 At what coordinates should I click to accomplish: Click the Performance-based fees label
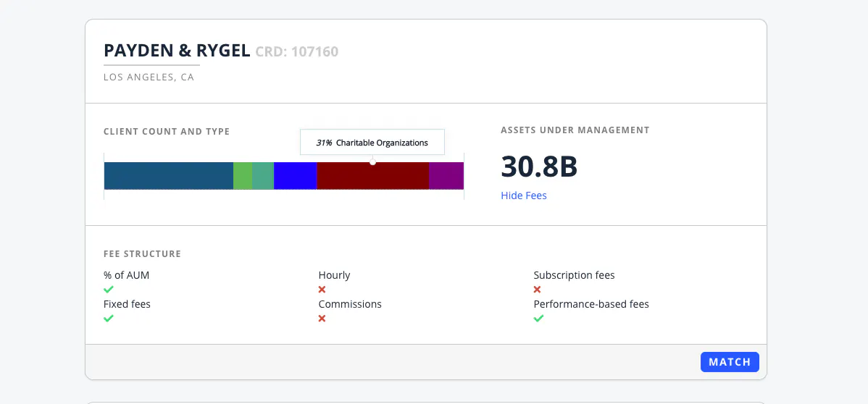coord(591,304)
